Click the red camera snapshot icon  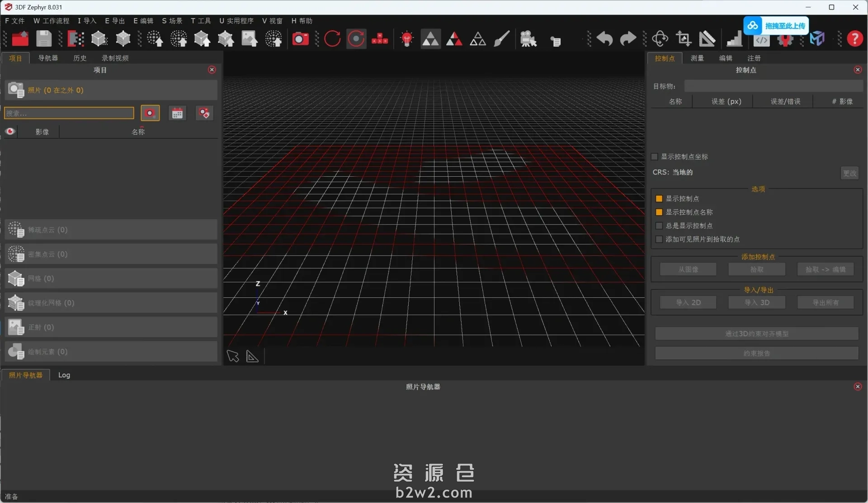tap(300, 39)
